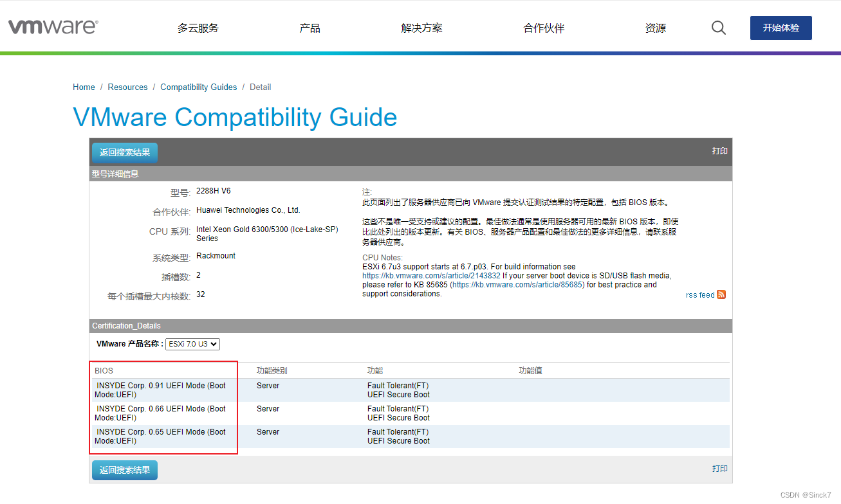Click the VMware Compatibility Guide heading

235,117
